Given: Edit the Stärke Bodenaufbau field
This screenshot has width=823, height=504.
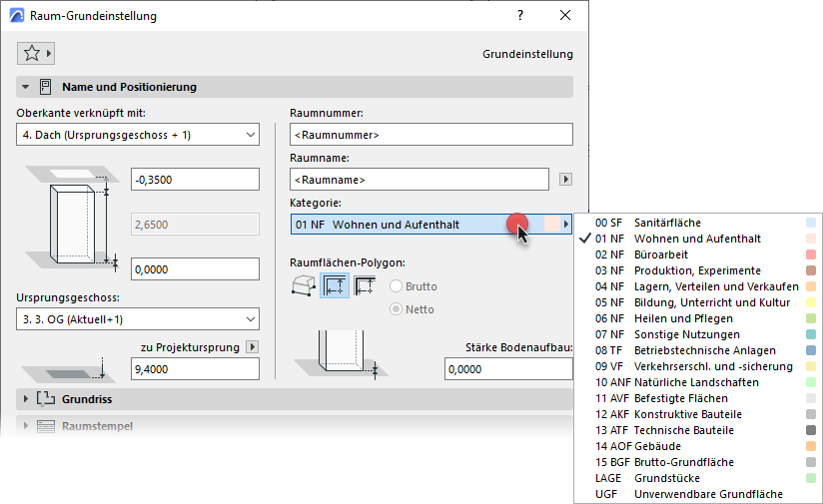Looking at the screenshot, I should (508, 369).
